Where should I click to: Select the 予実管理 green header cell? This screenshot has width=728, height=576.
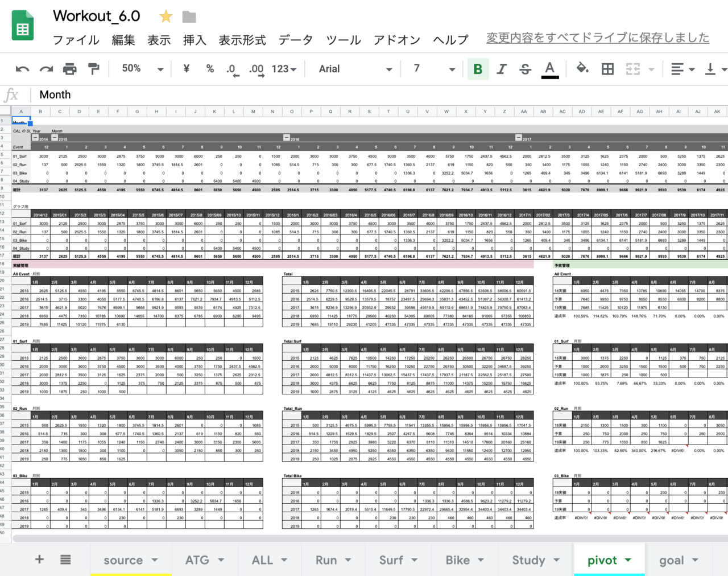(640, 265)
